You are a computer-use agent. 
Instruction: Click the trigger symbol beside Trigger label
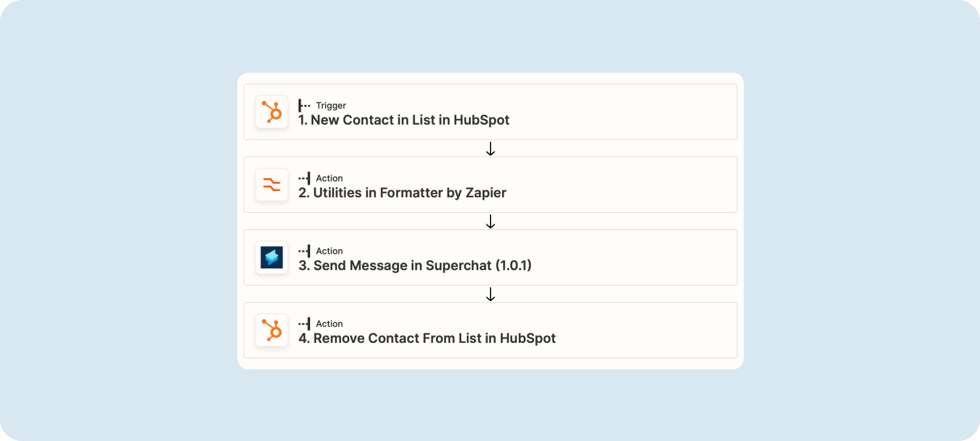click(x=304, y=105)
